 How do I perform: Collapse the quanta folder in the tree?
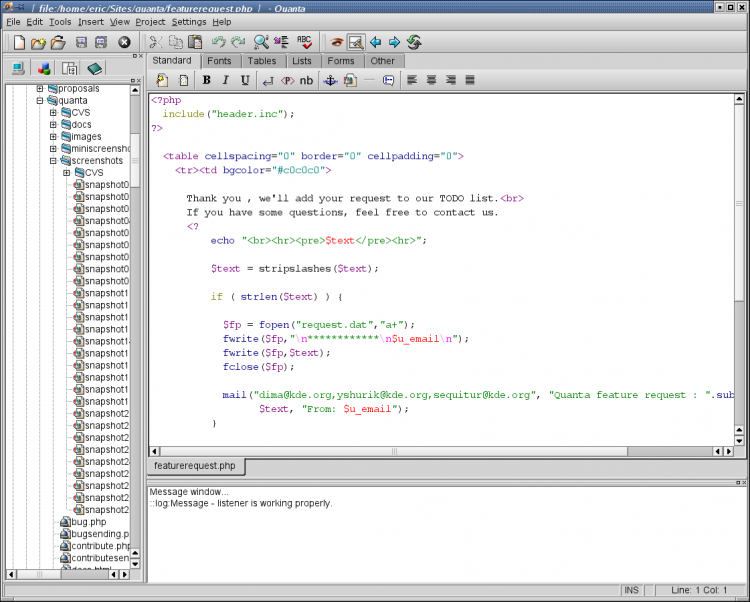point(40,100)
